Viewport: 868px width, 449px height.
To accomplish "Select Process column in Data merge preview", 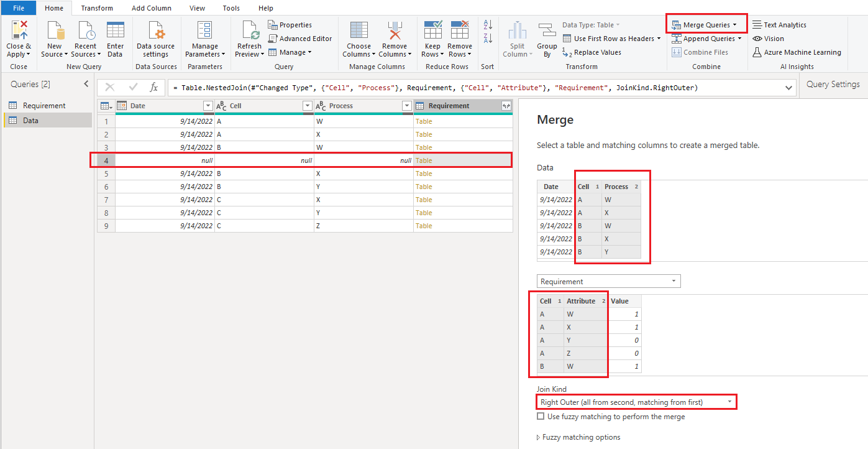I will pyautogui.click(x=621, y=187).
